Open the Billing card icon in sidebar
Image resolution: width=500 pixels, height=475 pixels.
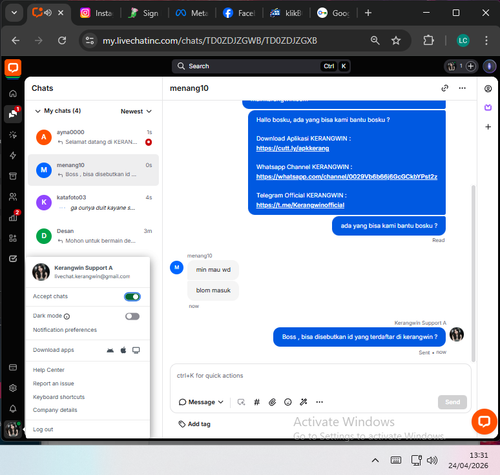tap(13, 367)
